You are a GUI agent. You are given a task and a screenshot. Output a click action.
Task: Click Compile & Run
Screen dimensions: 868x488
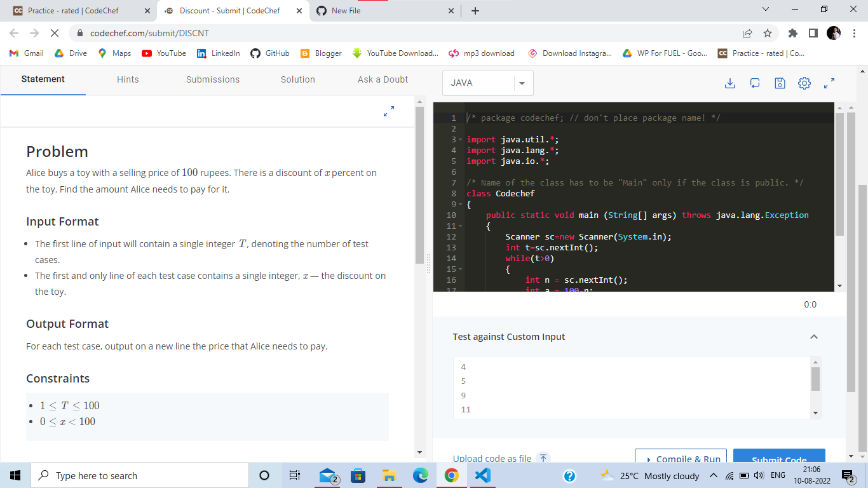681,459
